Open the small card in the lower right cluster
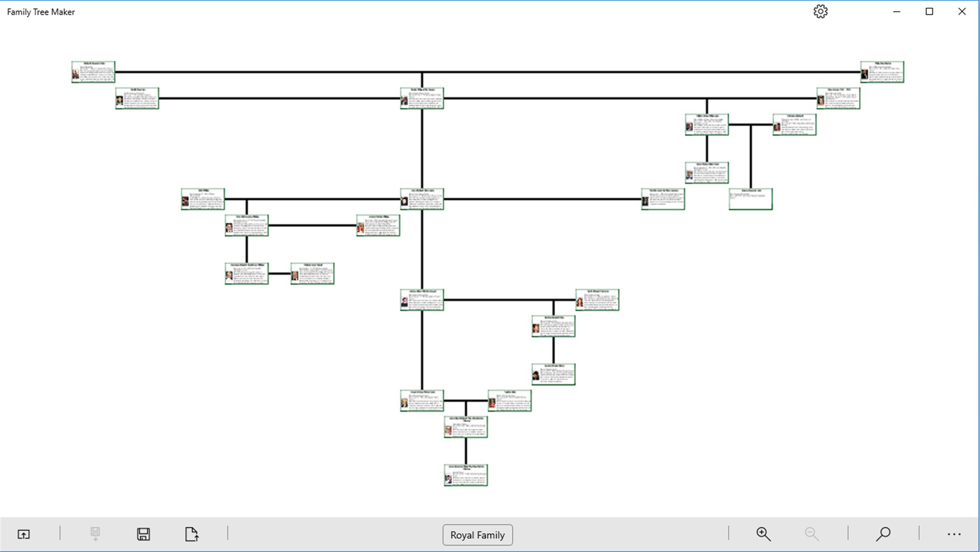980x552 pixels. 553,374
